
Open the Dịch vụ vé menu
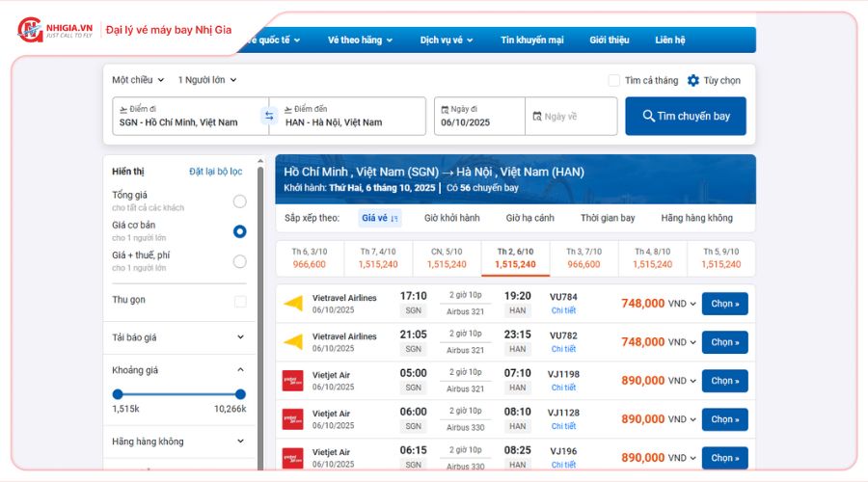447,40
